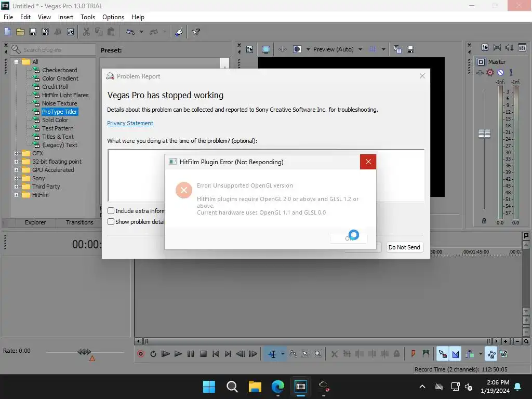Click the New project icon in toolbar

click(x=7, y=32)
